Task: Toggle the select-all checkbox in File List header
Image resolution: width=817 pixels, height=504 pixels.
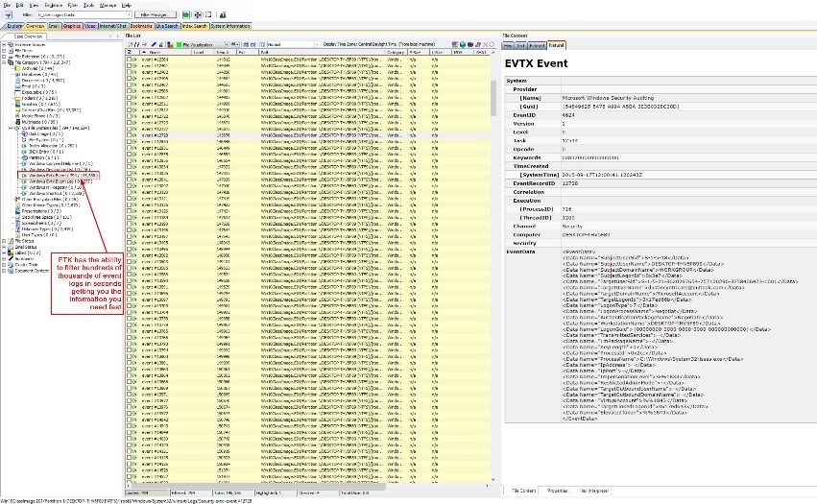Action: (129, 52)
